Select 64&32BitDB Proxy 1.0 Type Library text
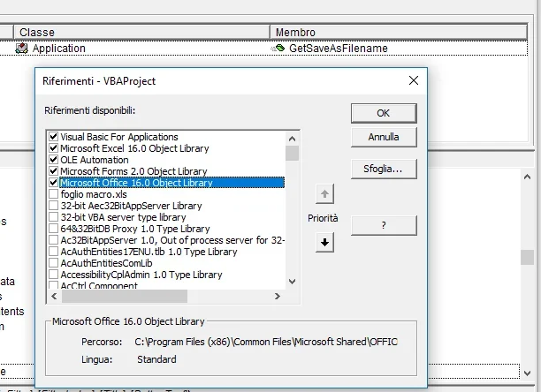Image resolution: width=541 pixels, height=392 pixels. (135, 229)
